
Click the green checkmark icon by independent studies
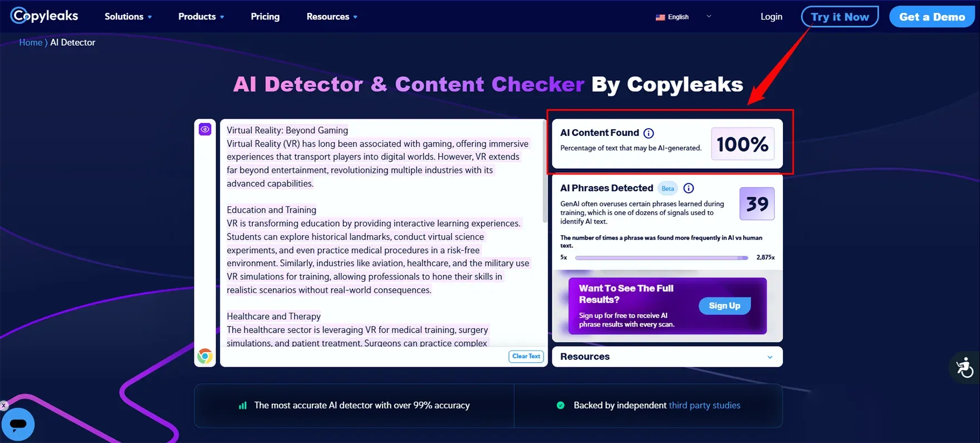561,405
